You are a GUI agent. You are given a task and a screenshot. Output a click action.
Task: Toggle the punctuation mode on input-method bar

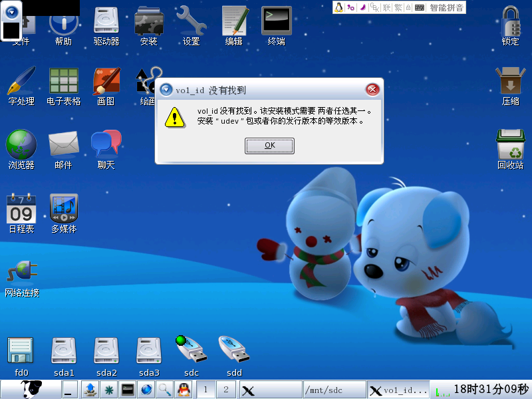tap(351, 7)
